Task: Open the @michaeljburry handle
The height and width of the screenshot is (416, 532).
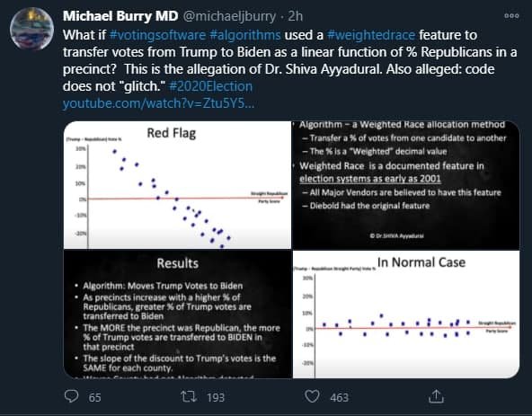Action: point(229,16)
